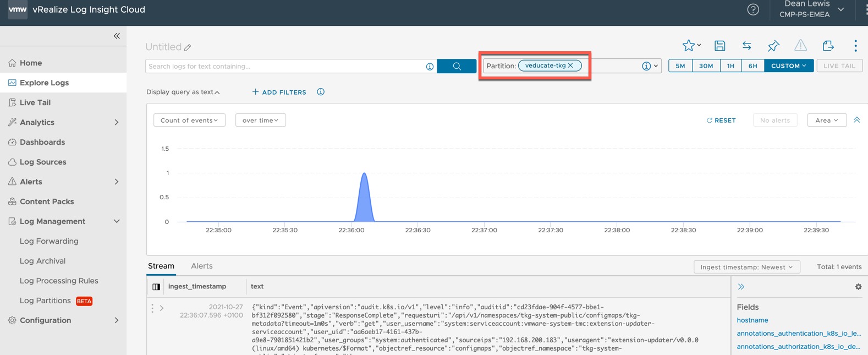Click the favorites star icon
The image size is (868, 355).
tap(688, 46)
